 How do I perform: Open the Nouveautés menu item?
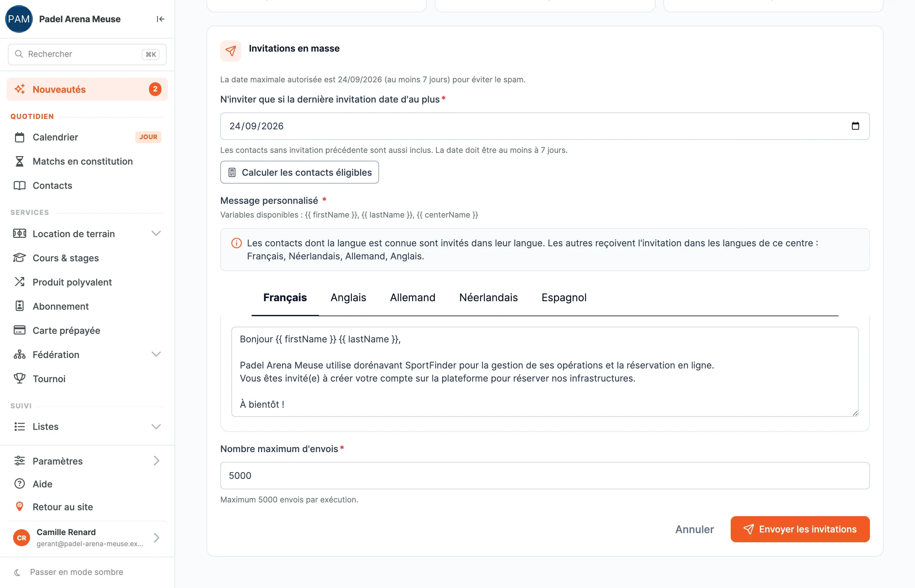[x=87, y=90]
